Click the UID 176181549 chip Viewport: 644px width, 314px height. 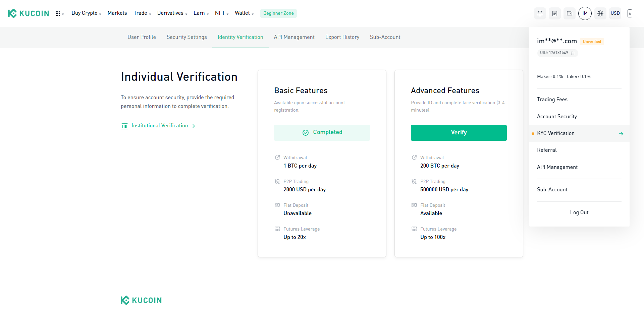point(557,53)
